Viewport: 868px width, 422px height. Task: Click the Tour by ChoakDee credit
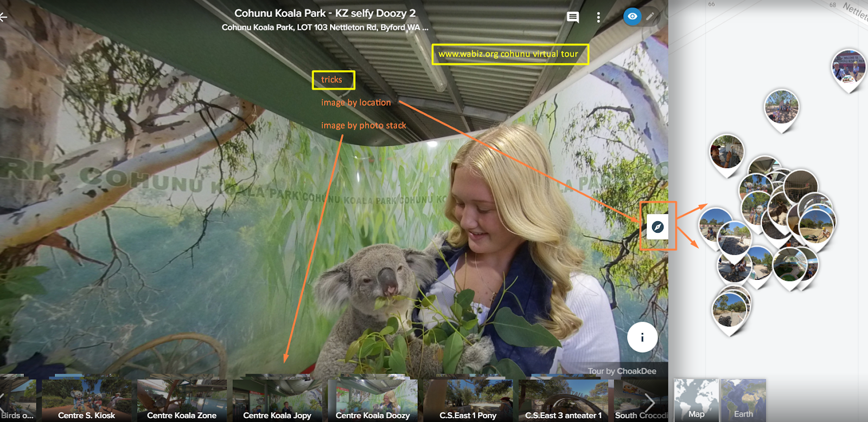pyautogui.click(x=622, y=371)
